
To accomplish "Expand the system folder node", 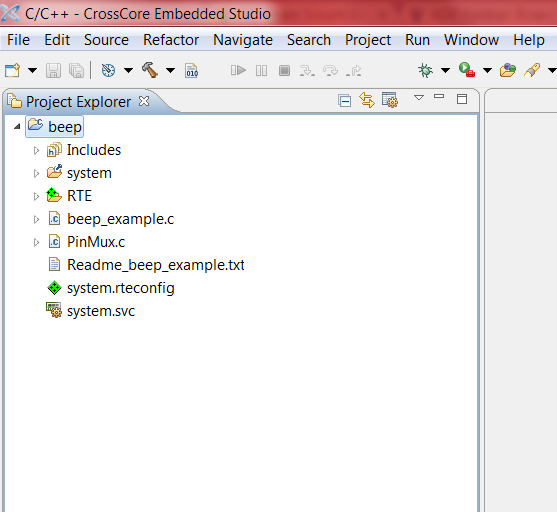I will (36, 173).
